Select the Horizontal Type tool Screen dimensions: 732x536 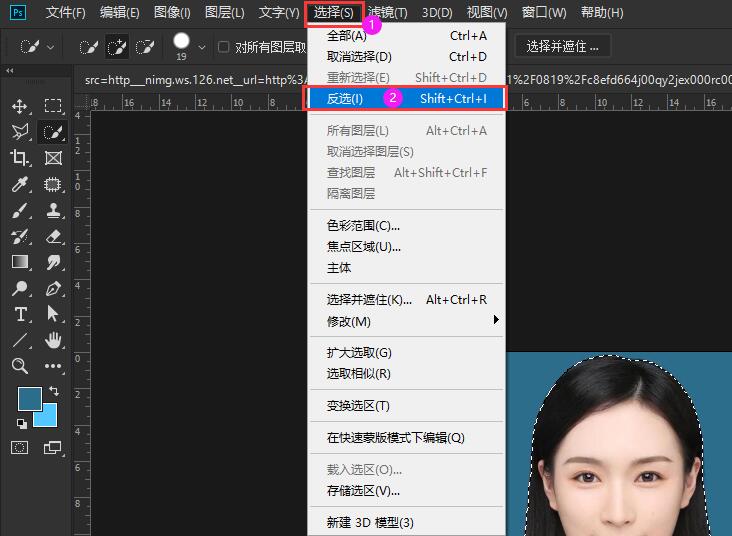pyautogui.click(x=20, y=314)
